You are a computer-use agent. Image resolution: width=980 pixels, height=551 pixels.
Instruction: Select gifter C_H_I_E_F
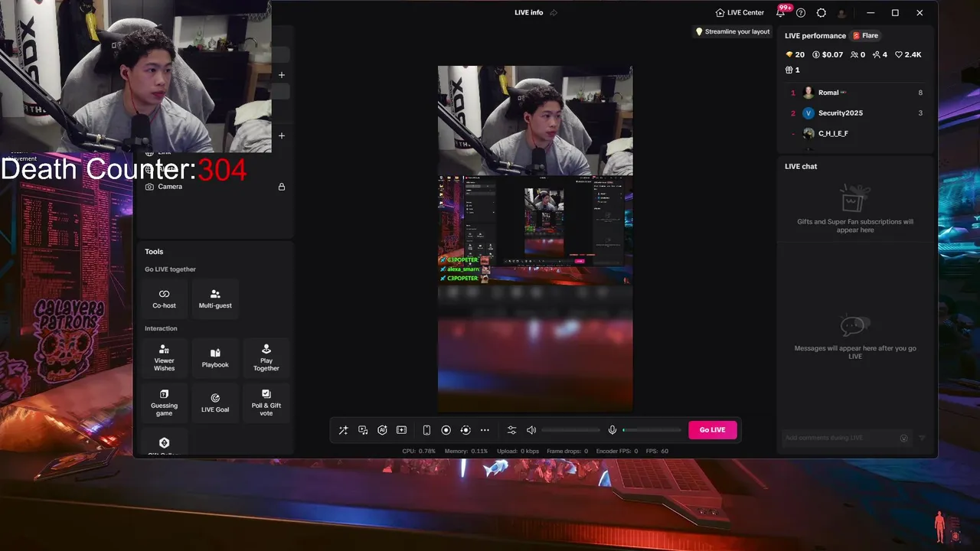coord(857,134)
